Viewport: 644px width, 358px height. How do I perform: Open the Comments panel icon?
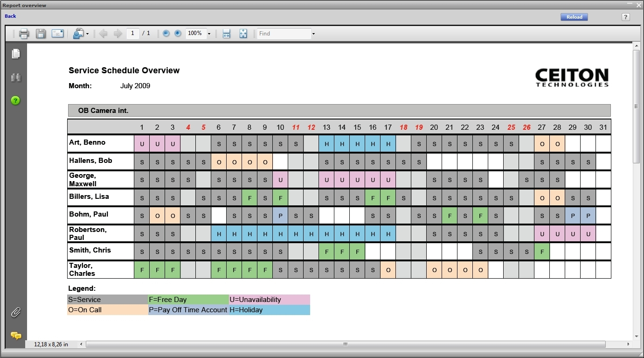[16, 336]
